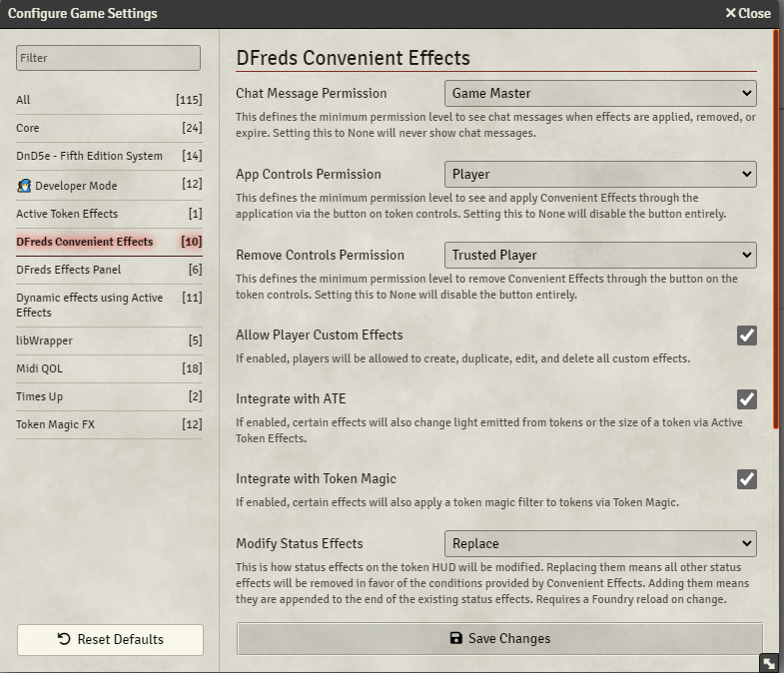This screenshot has height=673, width=784.
Task: Click the App Controls Permission label
Action: coord(309,175)
